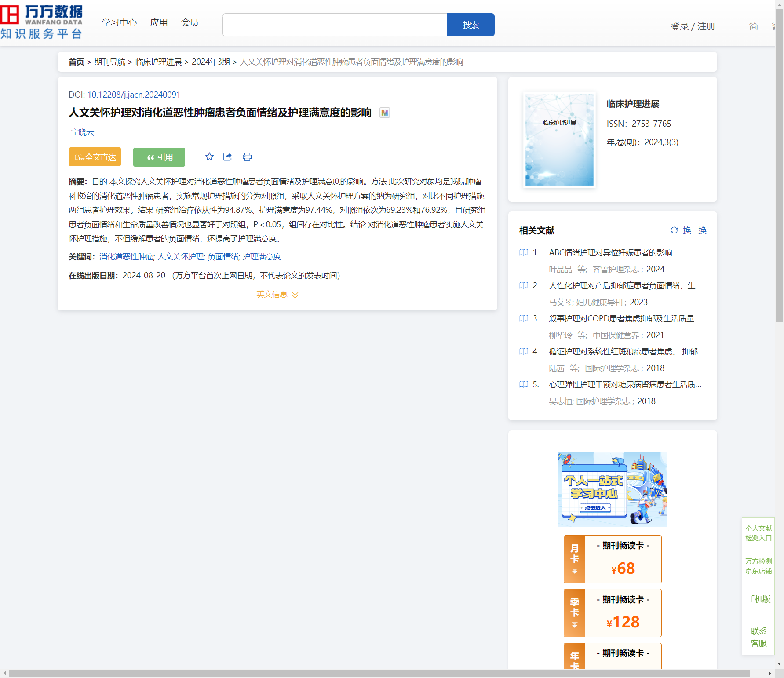Viewport: 784px width, 678px height.
Task: Expand 月卡 arrow on month card
Action: coord(575,571)
